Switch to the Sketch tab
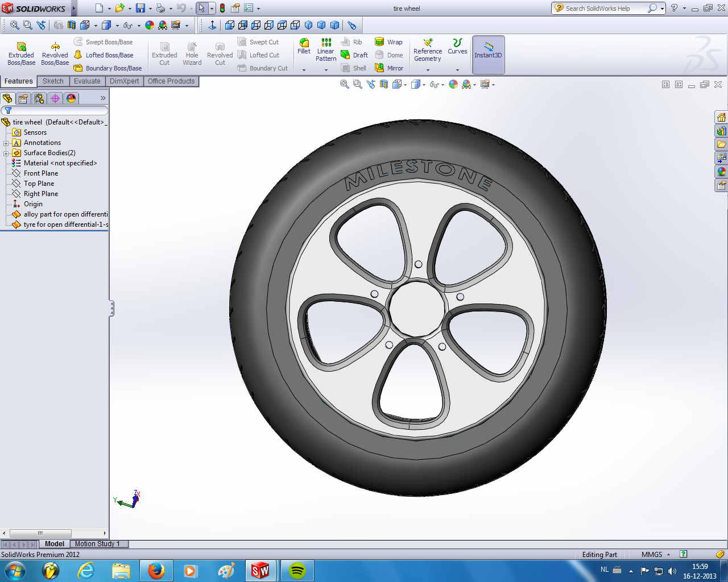The width and height of the screenshot is (728, 582). click(x=53, y=81)
